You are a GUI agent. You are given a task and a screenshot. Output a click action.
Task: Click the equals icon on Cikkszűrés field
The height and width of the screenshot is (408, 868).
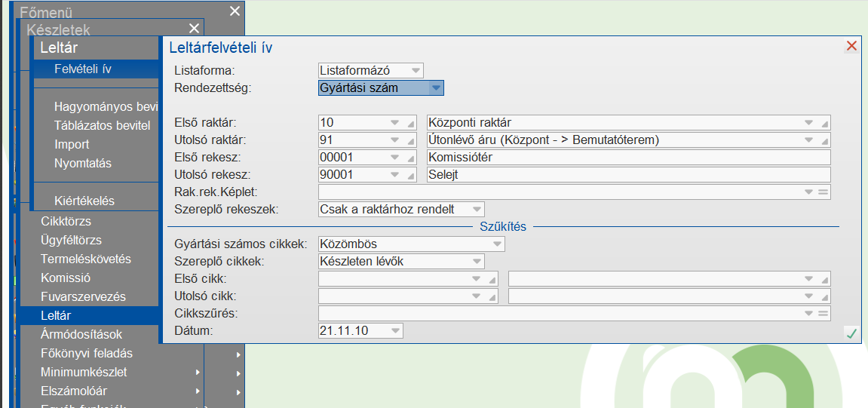click(x=824, y=314)
